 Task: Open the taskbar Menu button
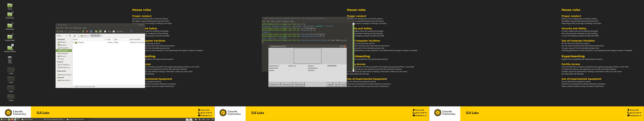coord(4,120)
